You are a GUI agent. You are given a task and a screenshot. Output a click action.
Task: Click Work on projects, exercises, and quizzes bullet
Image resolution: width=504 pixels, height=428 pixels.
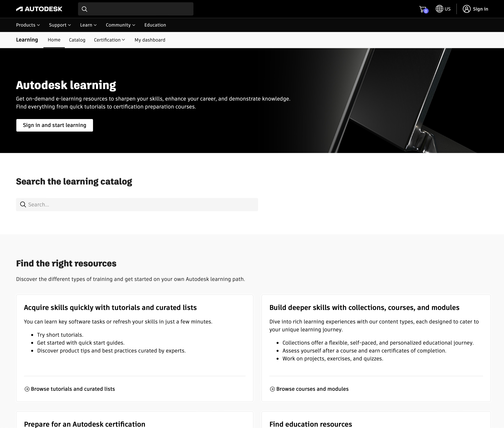[333, 359]
